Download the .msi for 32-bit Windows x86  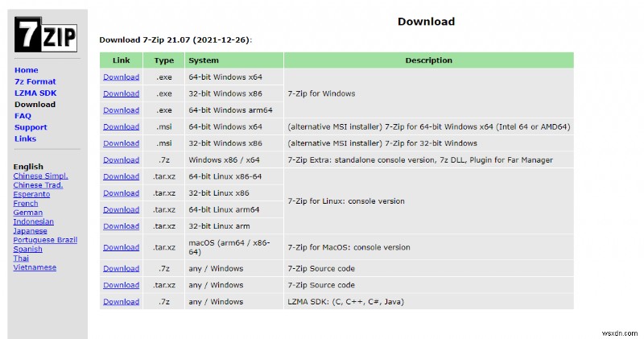tap(122, 143)
